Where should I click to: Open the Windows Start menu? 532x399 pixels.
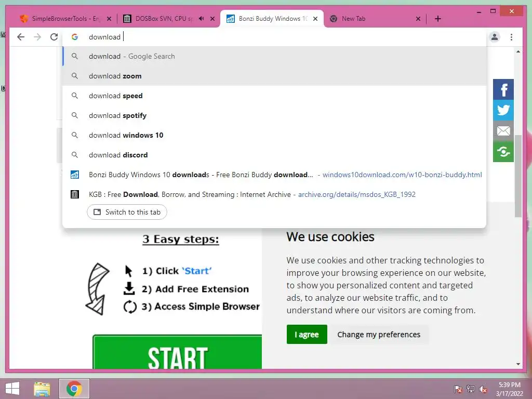[x=12, y=389]
